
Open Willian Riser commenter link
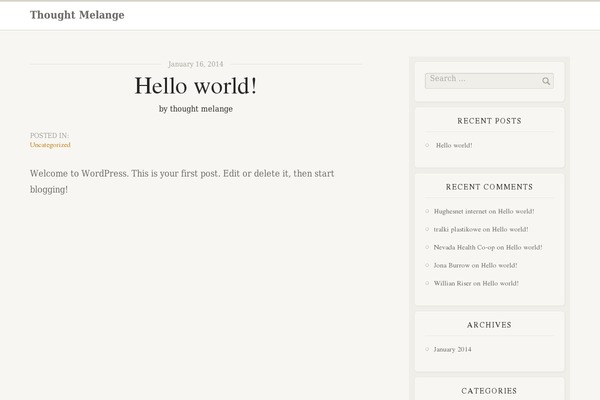[452, 283]
